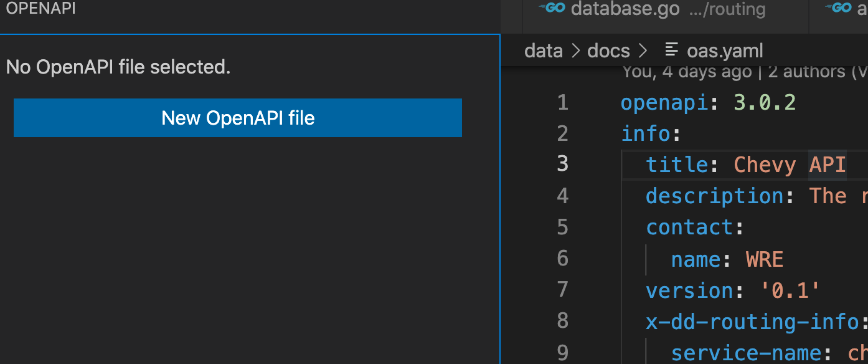The width and height of the screenshot is (868, 364).
Task: Select line number 3 in the editor gutter
Action: (x=562, y=163)
